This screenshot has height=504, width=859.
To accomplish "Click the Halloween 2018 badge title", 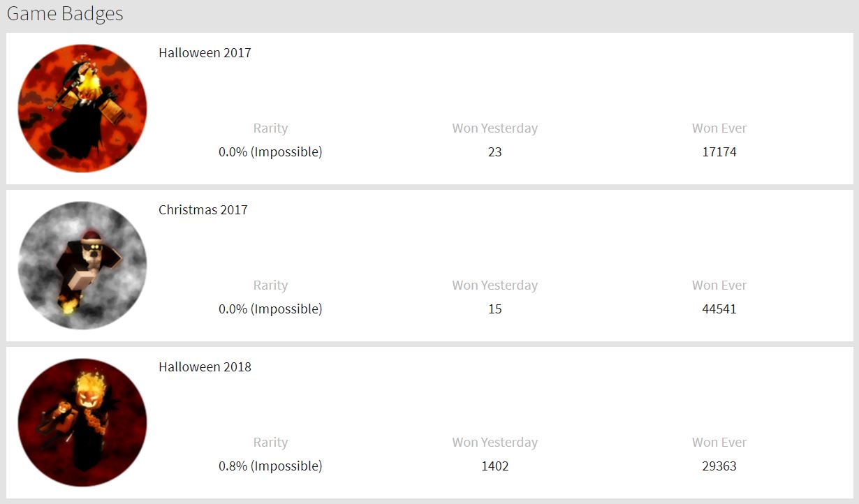I will (205, 366).
